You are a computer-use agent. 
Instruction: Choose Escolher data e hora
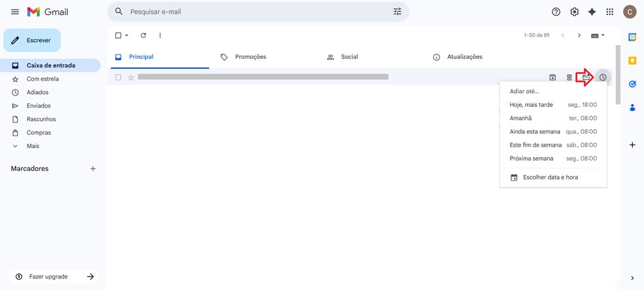coord(553,178)
